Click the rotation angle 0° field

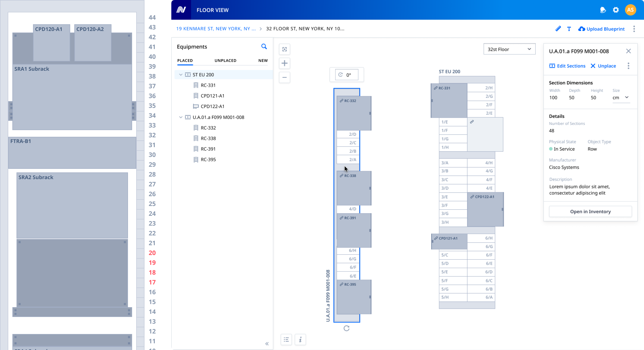pos(347,75)
